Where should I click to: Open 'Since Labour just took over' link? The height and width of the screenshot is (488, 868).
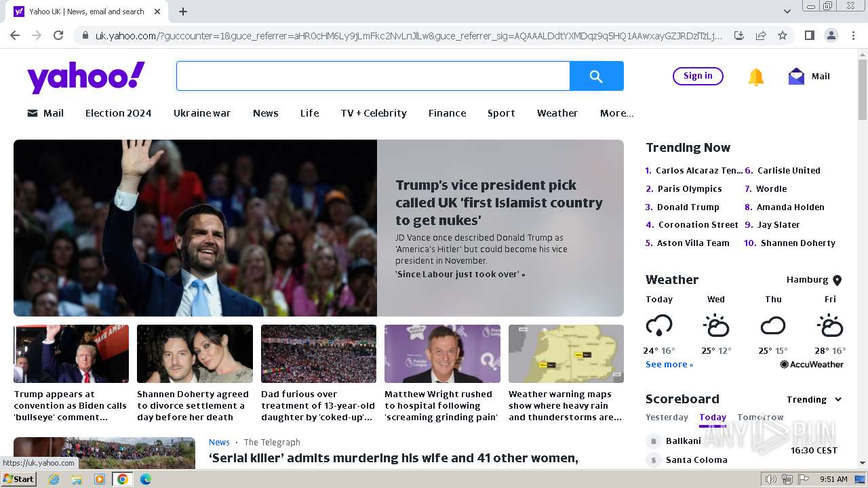pos(460,274)
